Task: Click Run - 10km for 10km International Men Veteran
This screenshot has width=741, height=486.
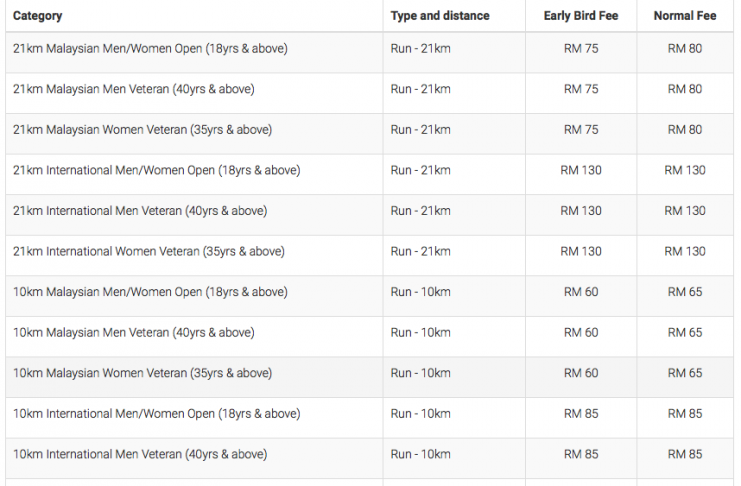Action: pyautogui.click(x=421, y=454)
